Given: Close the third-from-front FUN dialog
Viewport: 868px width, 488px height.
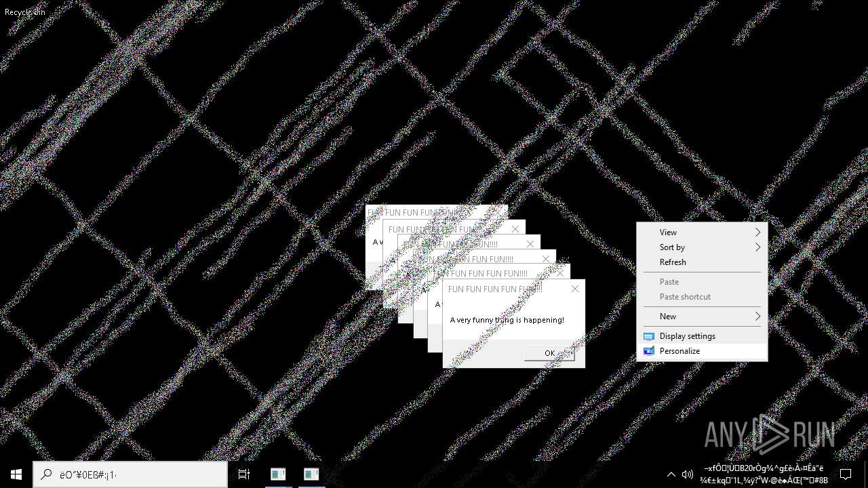Looking at the screenshot, I should (x=547, y=259).
